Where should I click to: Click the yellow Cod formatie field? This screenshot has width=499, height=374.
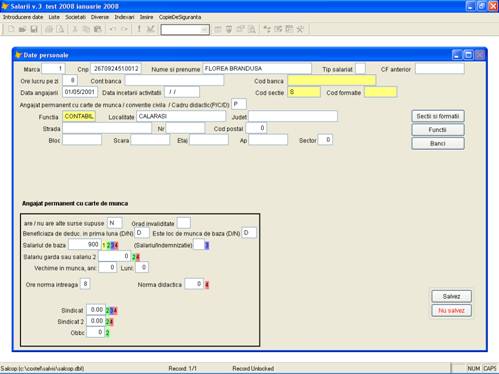click(381, 92)
